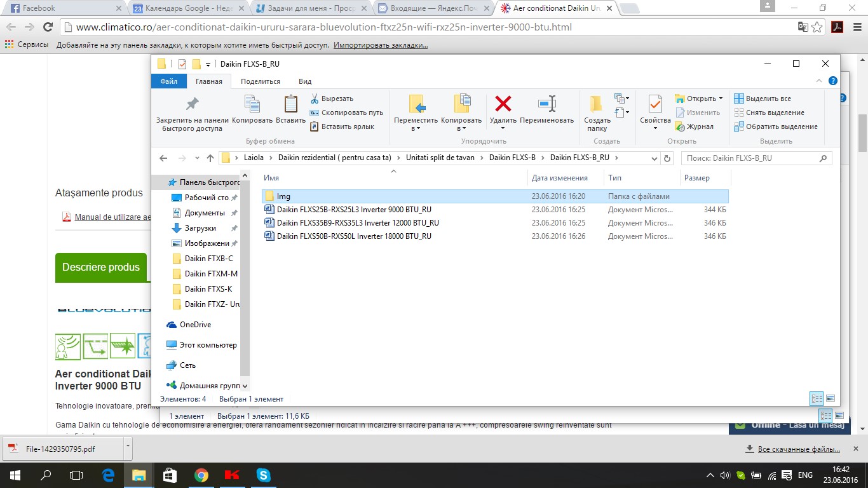Click Скопировать путь in ribbon
The width and height of the screenshot is (868, 488).
346,112
